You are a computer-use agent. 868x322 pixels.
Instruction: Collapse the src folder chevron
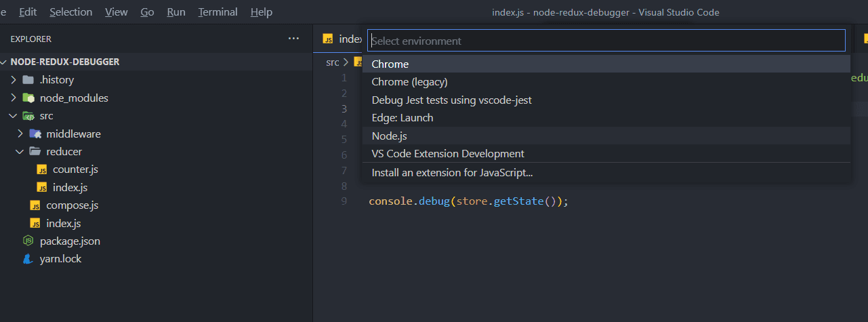pos(12,116)
